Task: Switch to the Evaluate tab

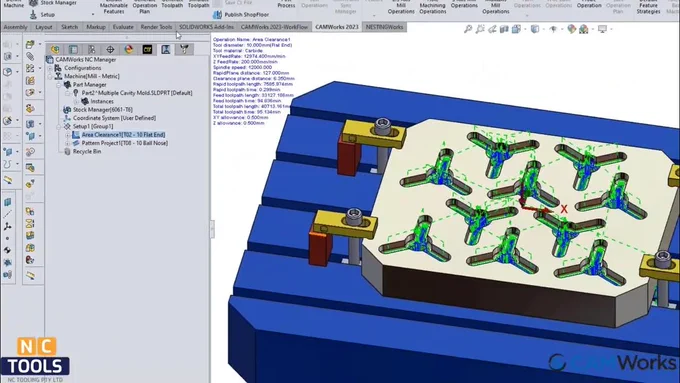Action: pos(123,27)
